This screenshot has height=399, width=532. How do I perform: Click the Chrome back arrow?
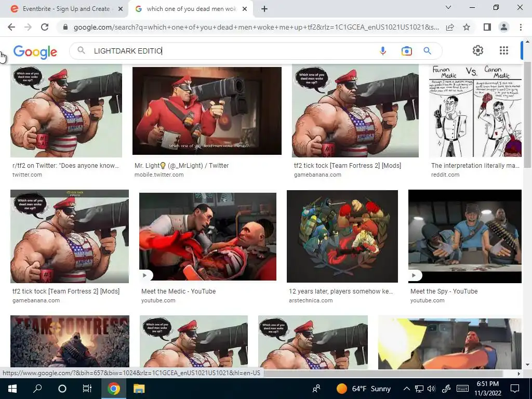[11, 27]
